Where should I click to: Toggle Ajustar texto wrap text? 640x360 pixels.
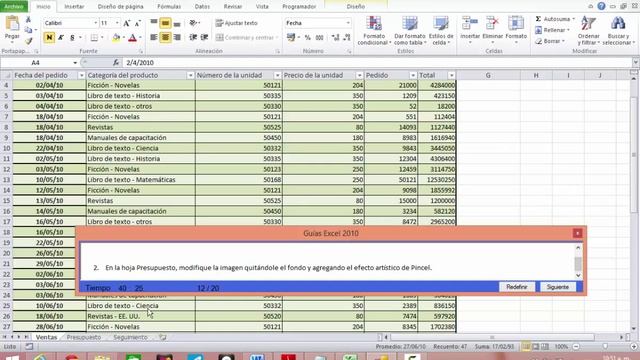pos(236,23)
